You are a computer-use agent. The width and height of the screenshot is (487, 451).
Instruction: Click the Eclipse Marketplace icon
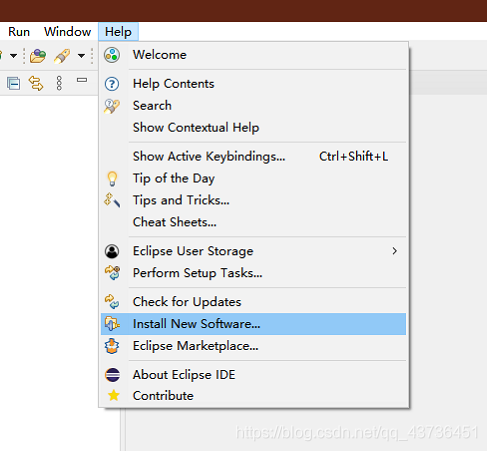pos(112,346)
